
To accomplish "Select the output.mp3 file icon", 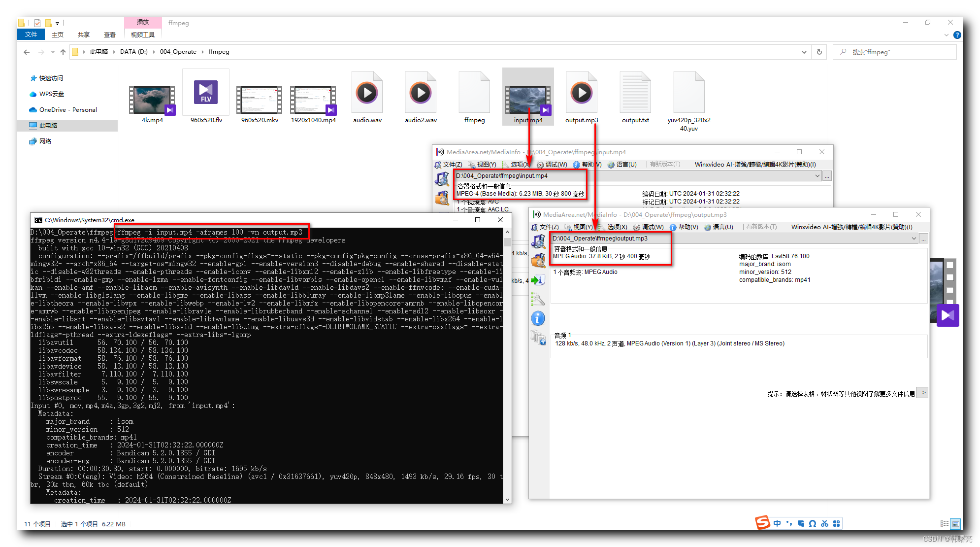I will (x=582, y=93).
